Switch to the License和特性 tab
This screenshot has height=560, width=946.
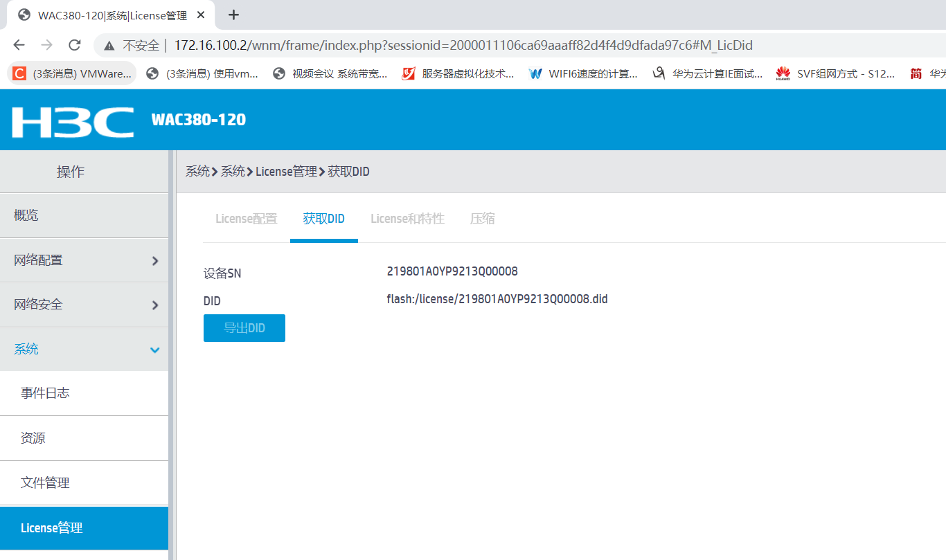tap(407, 219)
